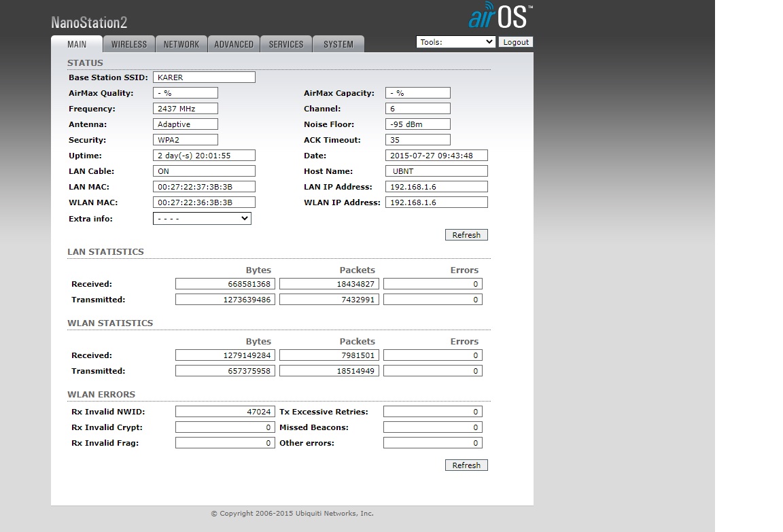Click the LAN Received Errors field
The width and height of the screenshot is (783, 532).
(x=433, y=284)
